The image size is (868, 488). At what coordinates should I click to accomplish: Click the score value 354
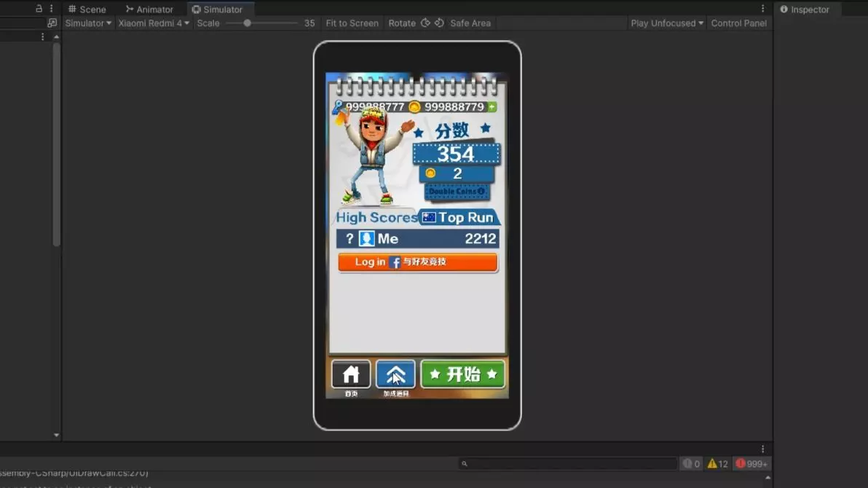point(456,154)
